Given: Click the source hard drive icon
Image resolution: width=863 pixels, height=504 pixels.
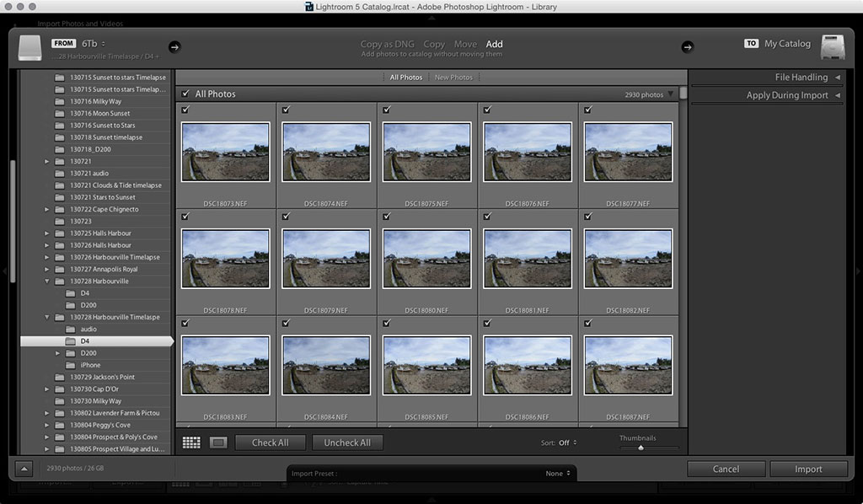Looking at the screenshot, I should pos(29,48).
